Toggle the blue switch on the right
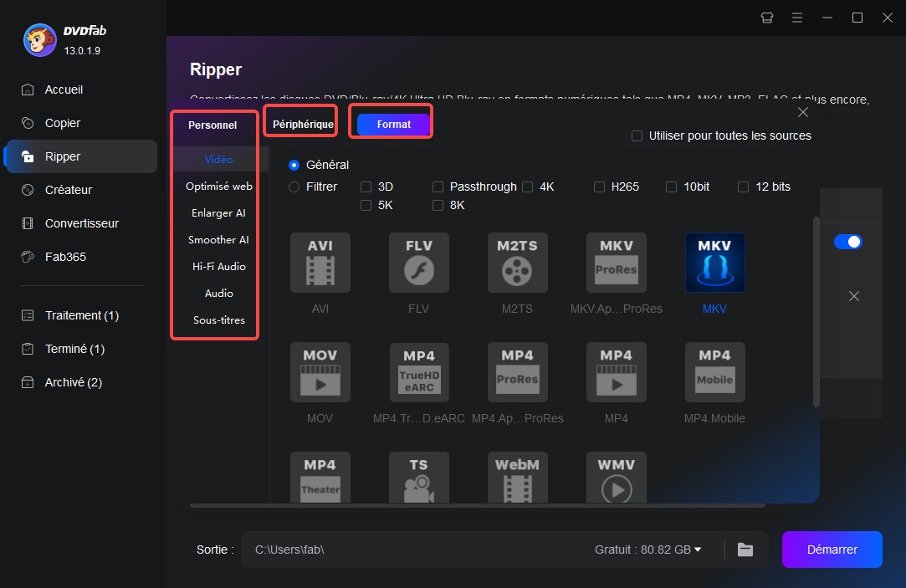 coord(848,242)
